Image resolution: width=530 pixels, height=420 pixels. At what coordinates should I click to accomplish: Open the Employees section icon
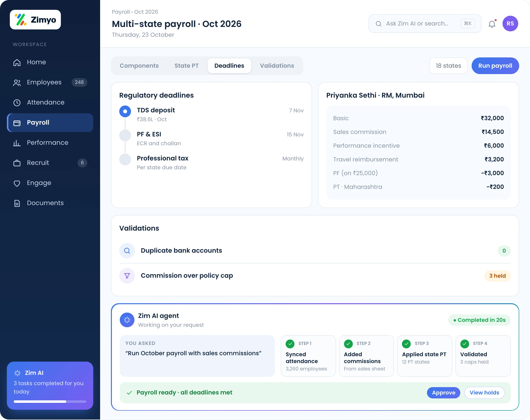tap(17, 83)
